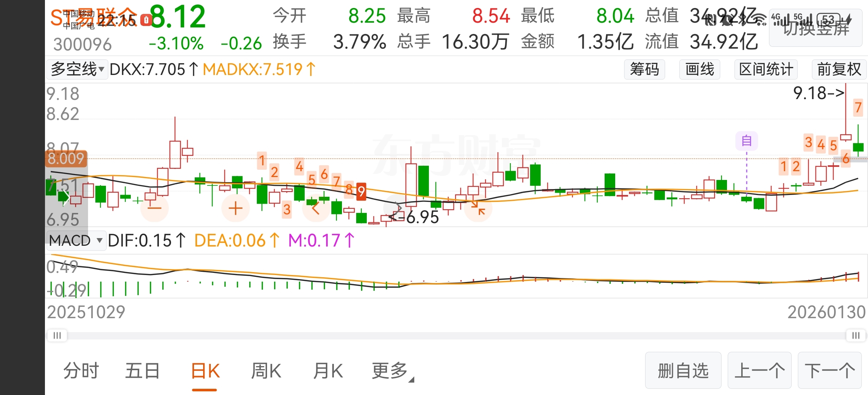Switch to the 分时 tab
The width and height of the screenshot is (868, 395).
pyautogui.click(x=81, y=371)
